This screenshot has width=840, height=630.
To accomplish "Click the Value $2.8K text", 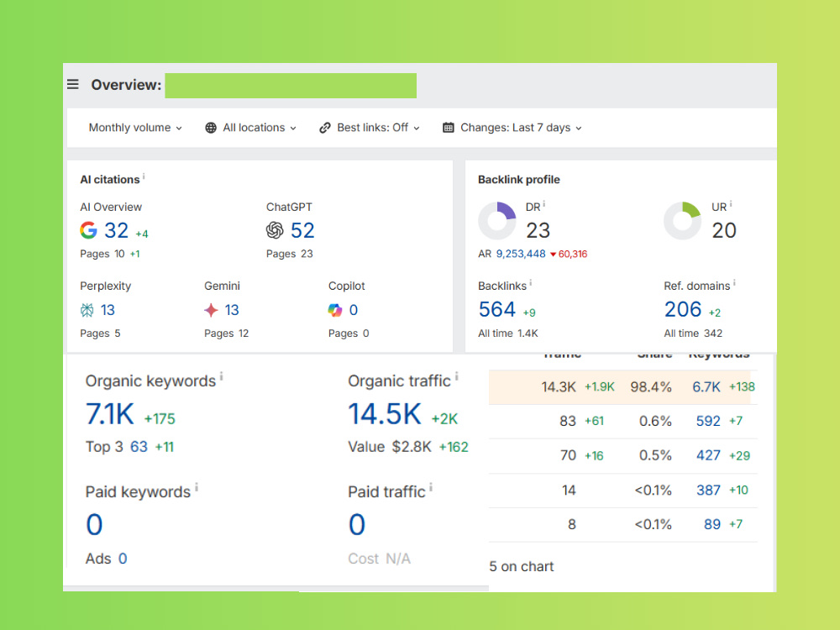I will [390, 447].
